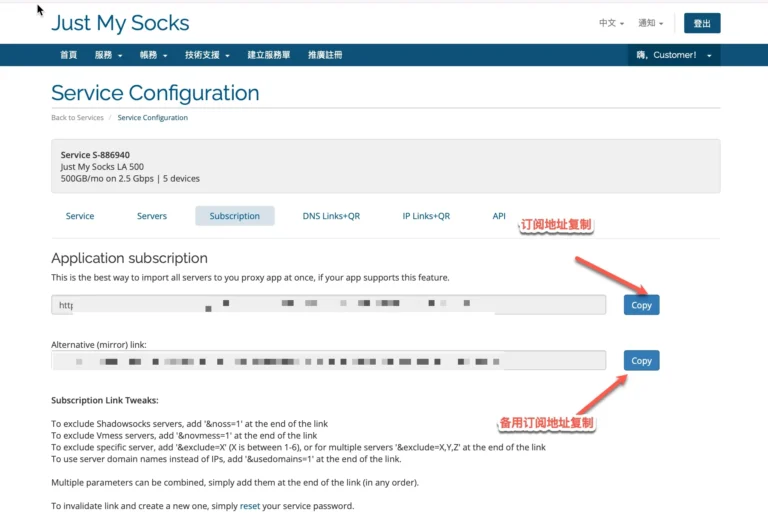The image size is (768, 529).
Task: Open the 服務 services menu
Action: (x=108, y=55)
